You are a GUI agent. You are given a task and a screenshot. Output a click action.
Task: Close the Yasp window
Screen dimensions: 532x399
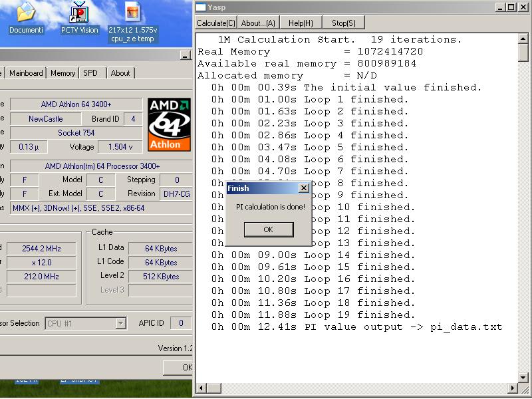523,7
